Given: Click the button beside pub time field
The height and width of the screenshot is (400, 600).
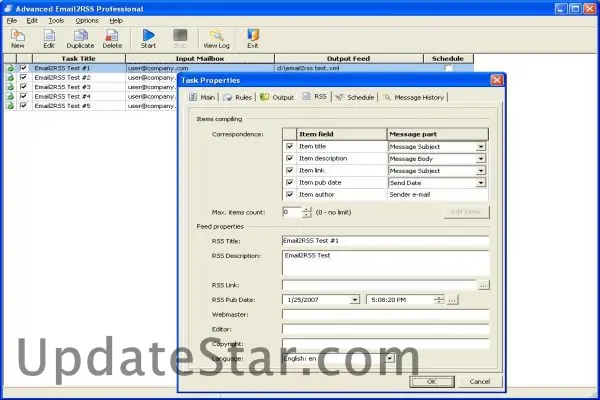Looking at the screenshot, I should coord(452,300).
